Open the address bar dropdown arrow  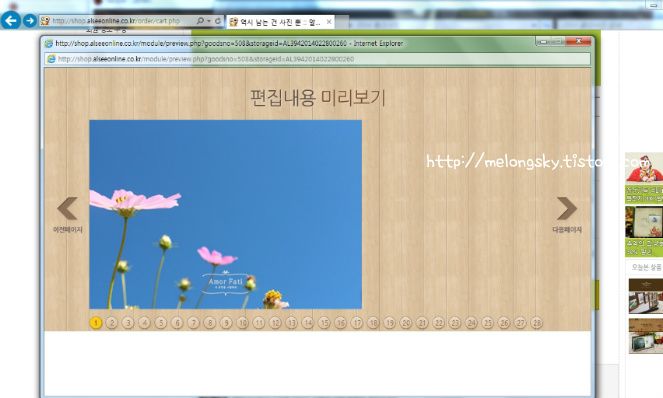[209, 20]
